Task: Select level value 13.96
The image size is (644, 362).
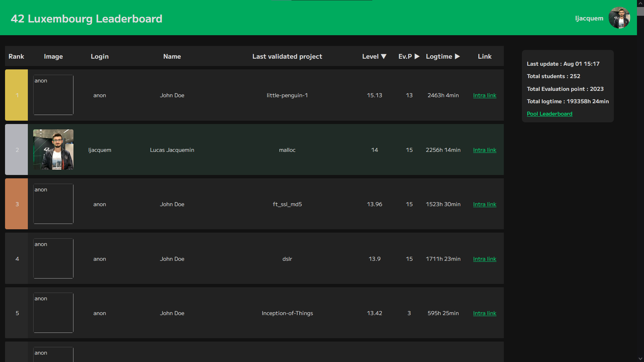Action: point(374,204)
